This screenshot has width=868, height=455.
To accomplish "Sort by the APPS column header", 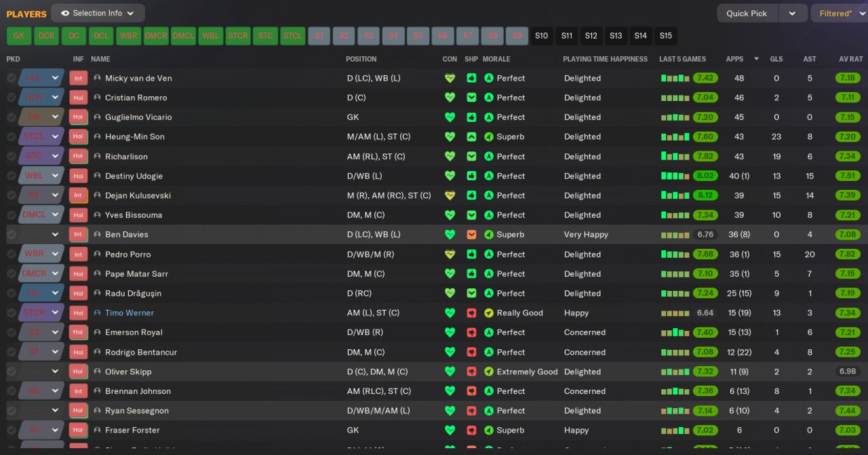I will (735, 59).
